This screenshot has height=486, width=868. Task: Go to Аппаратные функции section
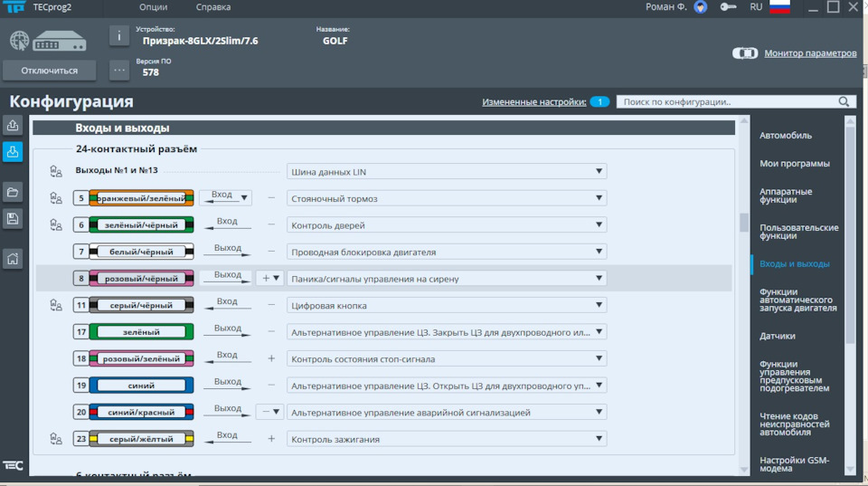click(786, 195)
